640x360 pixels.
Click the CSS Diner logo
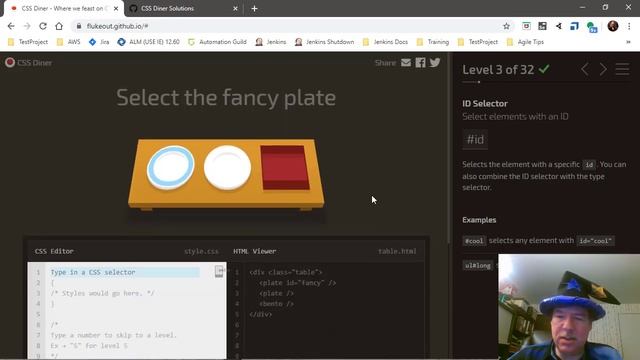(x=29, y=63)
